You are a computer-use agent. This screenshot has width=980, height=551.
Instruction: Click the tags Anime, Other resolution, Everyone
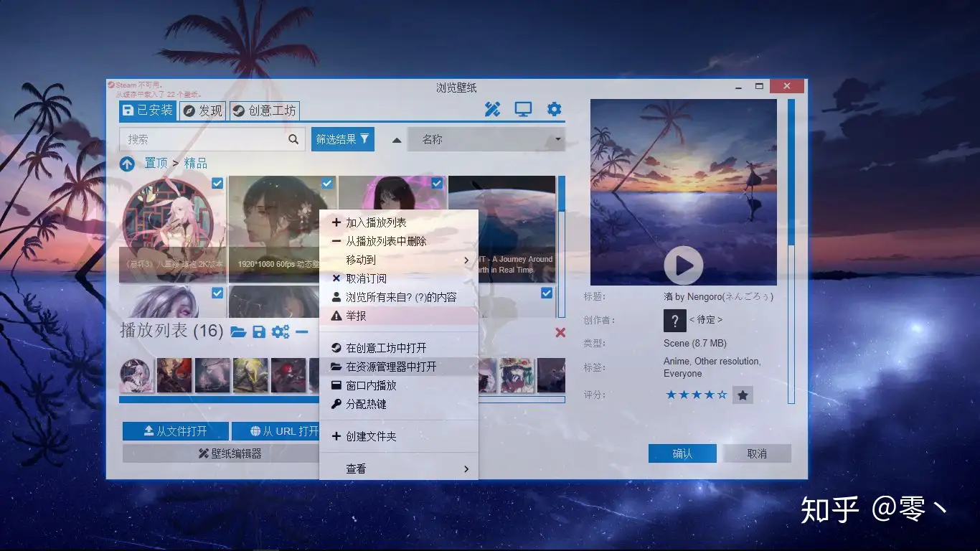[712, 367]
